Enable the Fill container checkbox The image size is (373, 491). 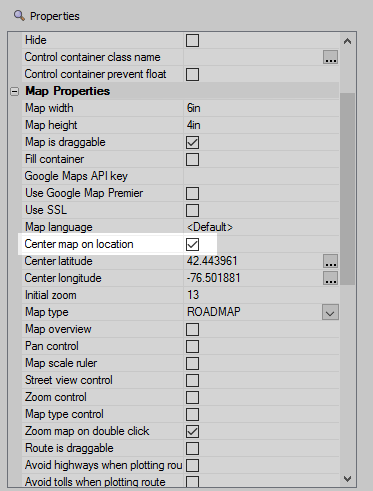tap(192, 159)
